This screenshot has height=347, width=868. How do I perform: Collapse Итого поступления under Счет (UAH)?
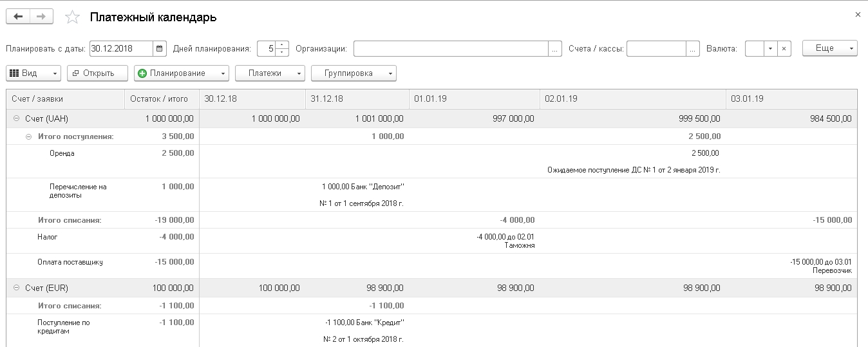click(28, 136)
